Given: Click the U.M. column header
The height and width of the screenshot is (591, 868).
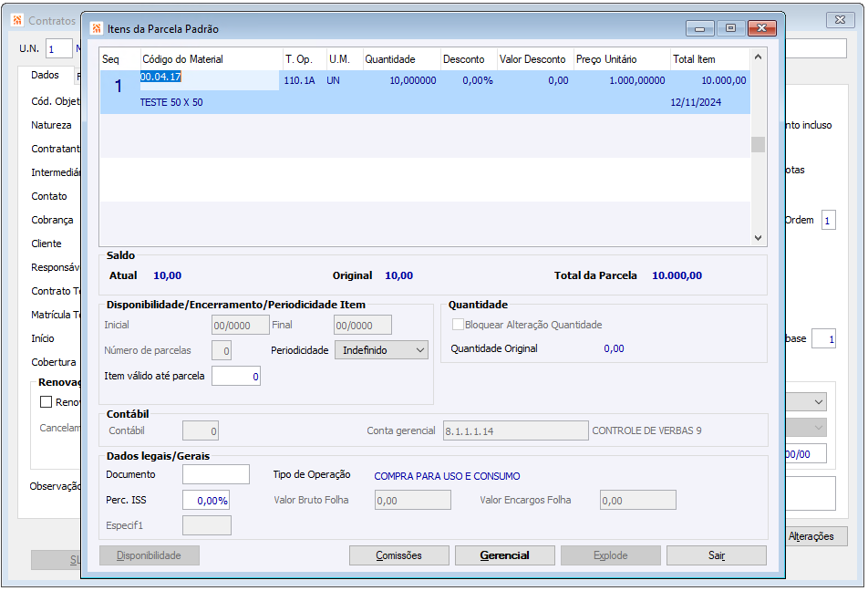Looking at the screenshot, I should [x=345, y=59].
